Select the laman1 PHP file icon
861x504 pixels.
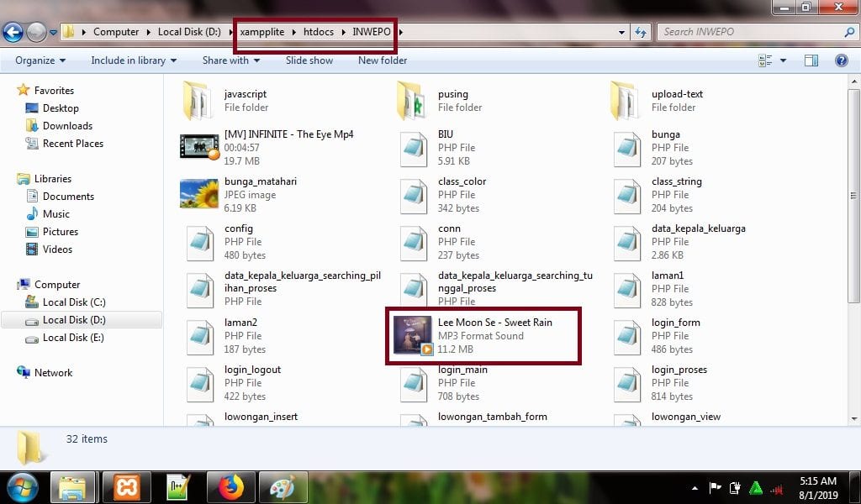[627, 291]
